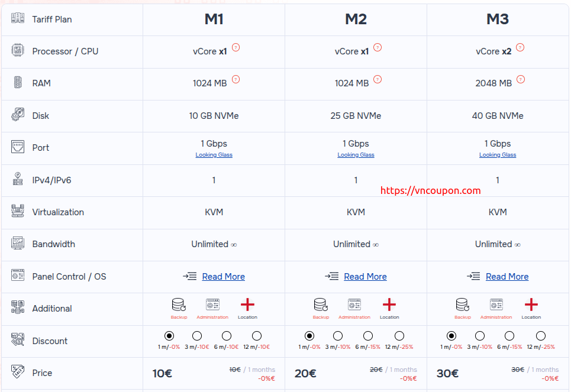Open M1 Looking Glass link
This screenshot has width=571, height=392.
point(214,155)
